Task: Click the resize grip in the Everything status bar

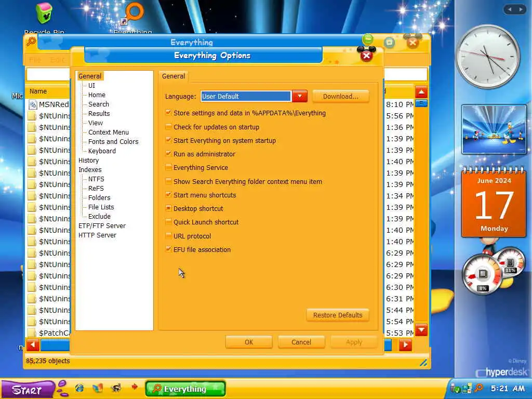Action: pyautogui.click(x=423, y=363)
